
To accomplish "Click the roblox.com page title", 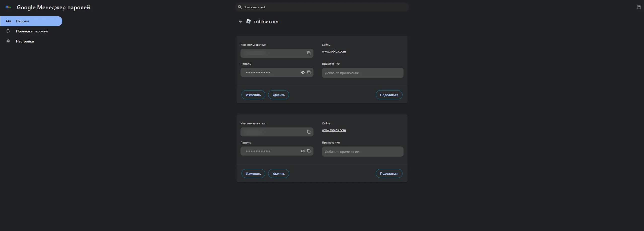I will coord(266,22).
